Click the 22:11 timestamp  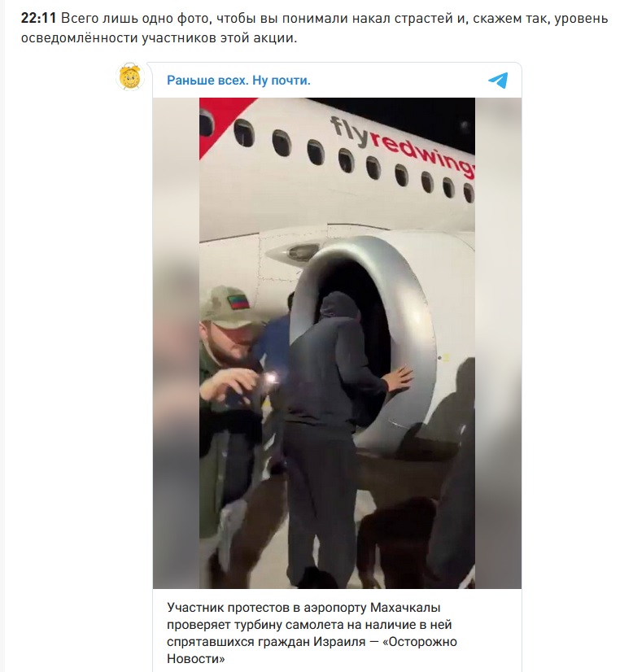click(38, 19)
